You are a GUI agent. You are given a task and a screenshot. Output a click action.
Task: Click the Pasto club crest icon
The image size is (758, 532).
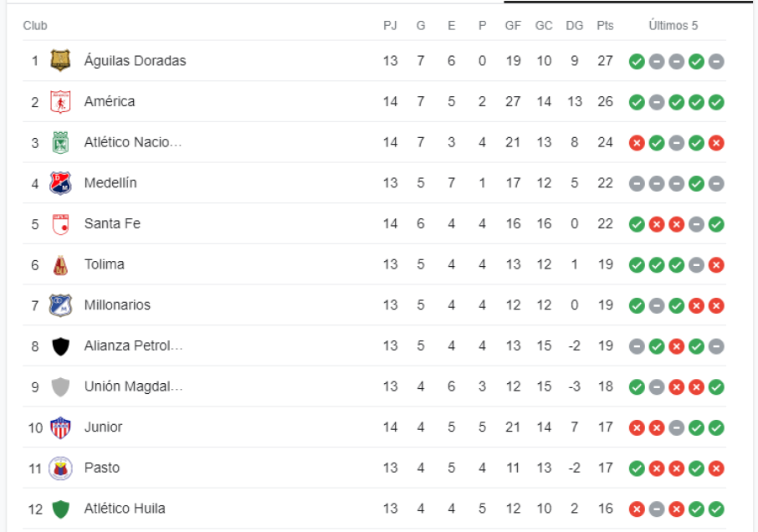tap(60, 468)
